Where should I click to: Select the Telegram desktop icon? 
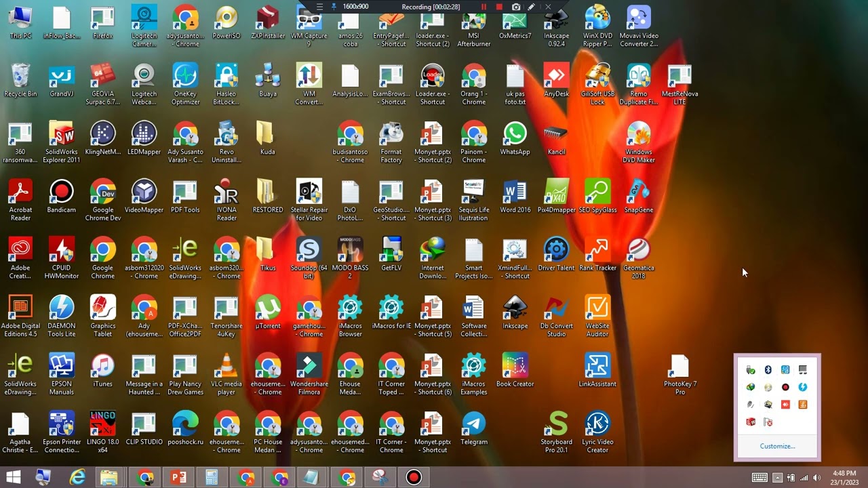(x=474, y=428)
